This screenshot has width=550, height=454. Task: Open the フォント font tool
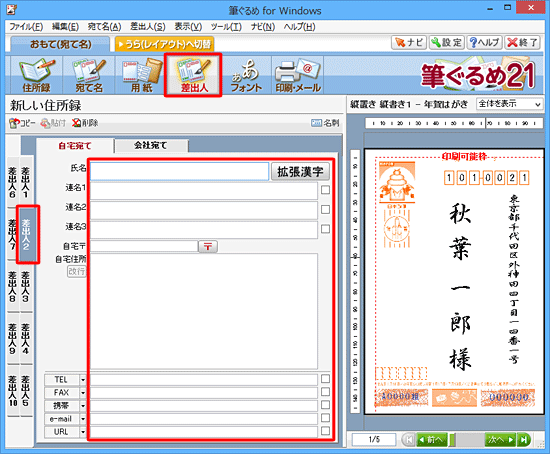[246, 75]
